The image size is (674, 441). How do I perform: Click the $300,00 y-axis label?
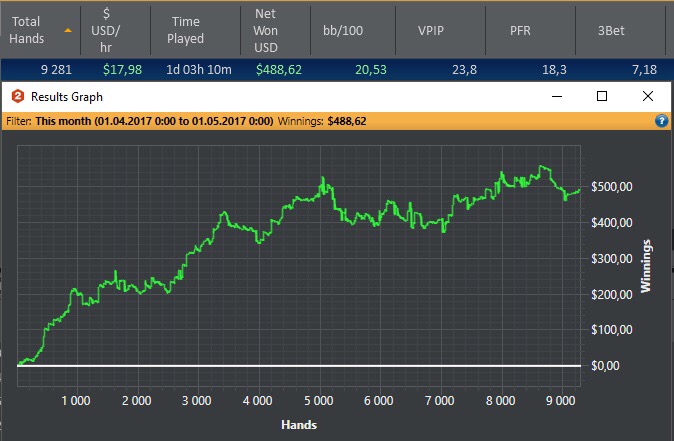(x=612, y=259)
